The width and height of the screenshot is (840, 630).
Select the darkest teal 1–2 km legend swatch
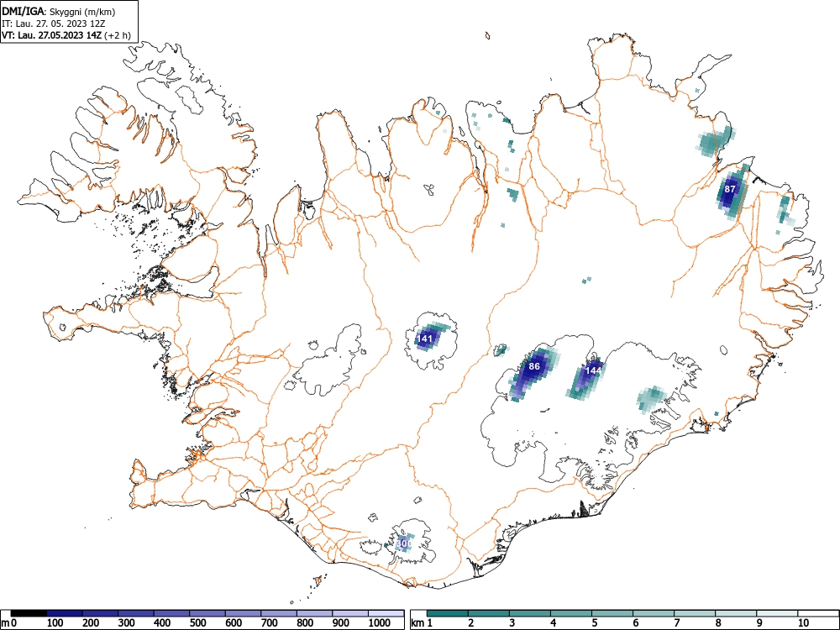pyautogui.click(x=448, y=613)
